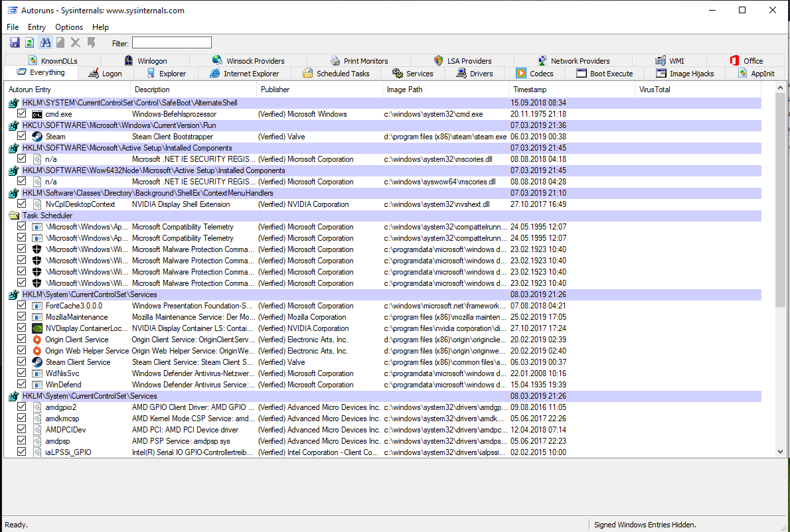Click the NVDisplay.ContainerLoc NVIDIA icon
The image size is (790, 532).
[x=37, y=328]
